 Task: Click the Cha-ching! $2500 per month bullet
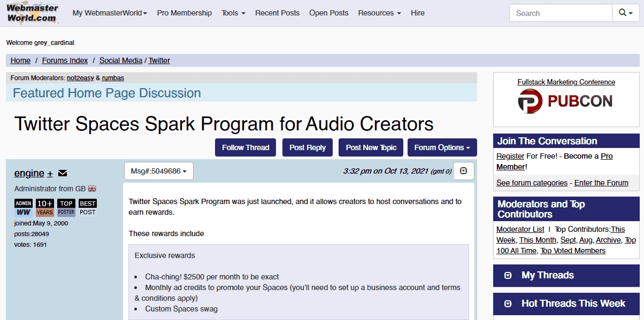tap(212, 277)
